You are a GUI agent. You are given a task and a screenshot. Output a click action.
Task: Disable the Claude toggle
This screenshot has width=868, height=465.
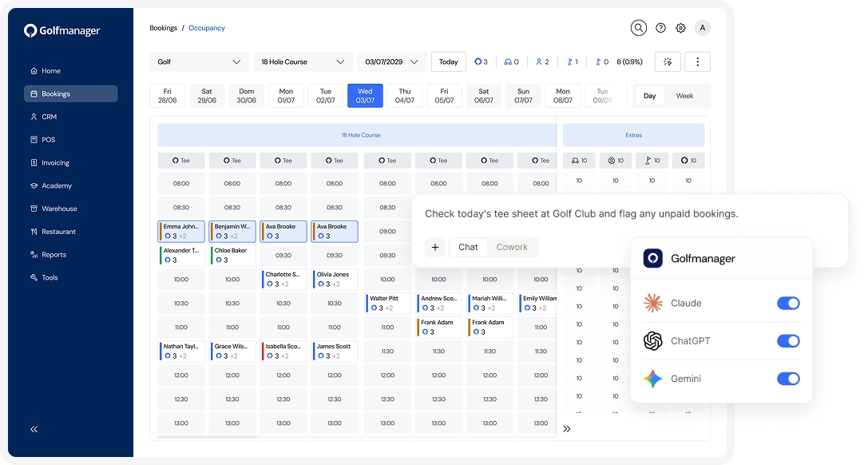[x=788, y=303]
